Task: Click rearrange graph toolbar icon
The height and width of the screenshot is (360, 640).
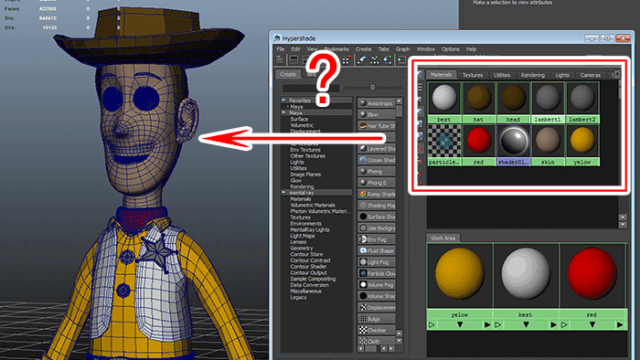Action: (x=374, y=60)
